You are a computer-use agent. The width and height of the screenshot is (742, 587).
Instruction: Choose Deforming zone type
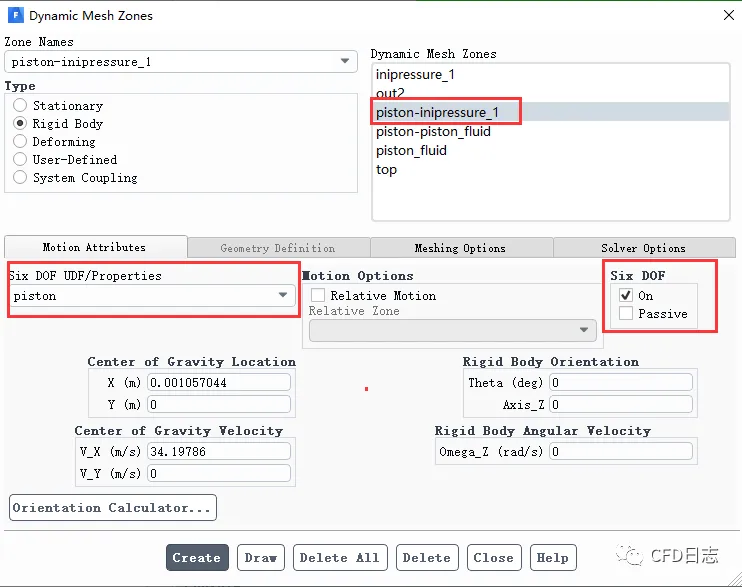click(20, 141)
